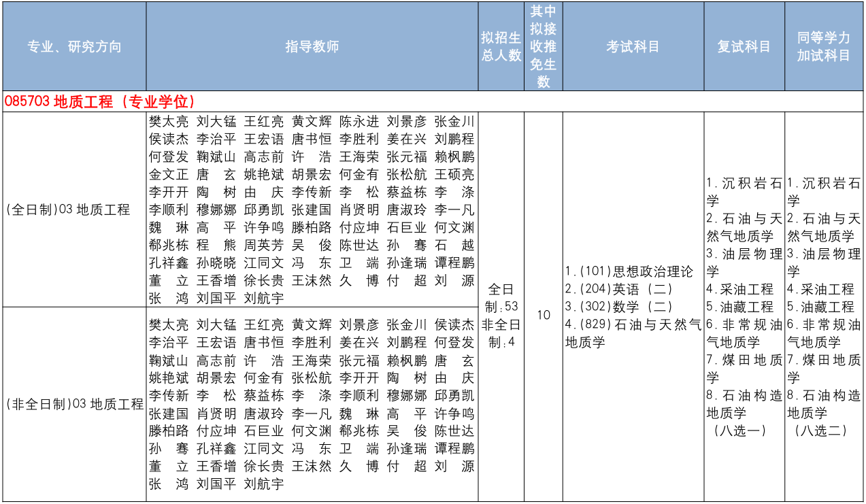This screenshot has height=504, width=866.
Task: Click the （八选二） note
Action: coord(821,431)
